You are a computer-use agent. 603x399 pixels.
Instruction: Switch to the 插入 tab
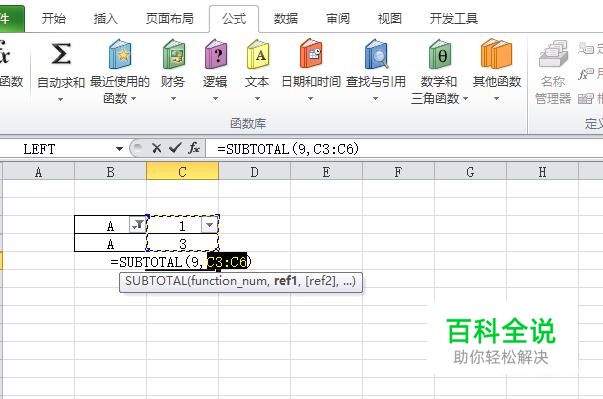pyautogui.click(x=105, y=18)
